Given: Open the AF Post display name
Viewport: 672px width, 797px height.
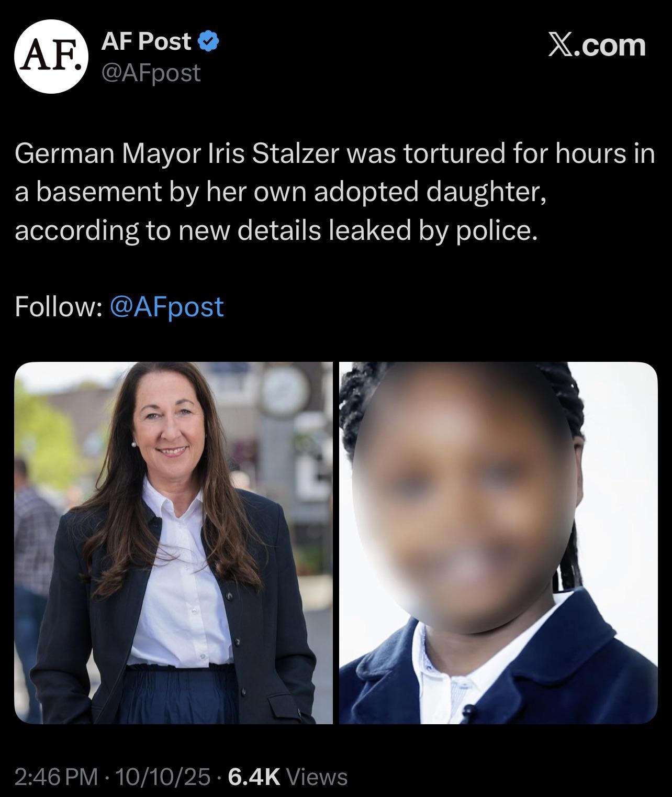Looking at the screenshot, I should (x=146, y=41).
